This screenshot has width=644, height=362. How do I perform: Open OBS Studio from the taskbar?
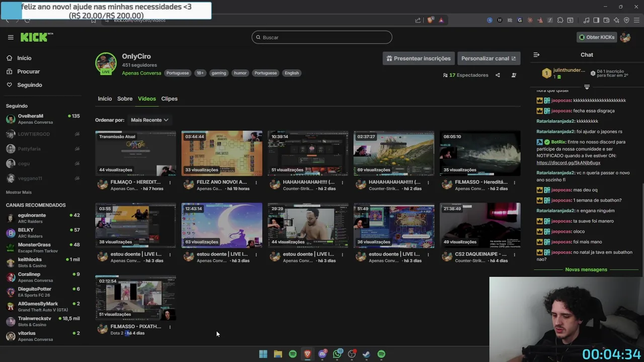tap(352, 354)
